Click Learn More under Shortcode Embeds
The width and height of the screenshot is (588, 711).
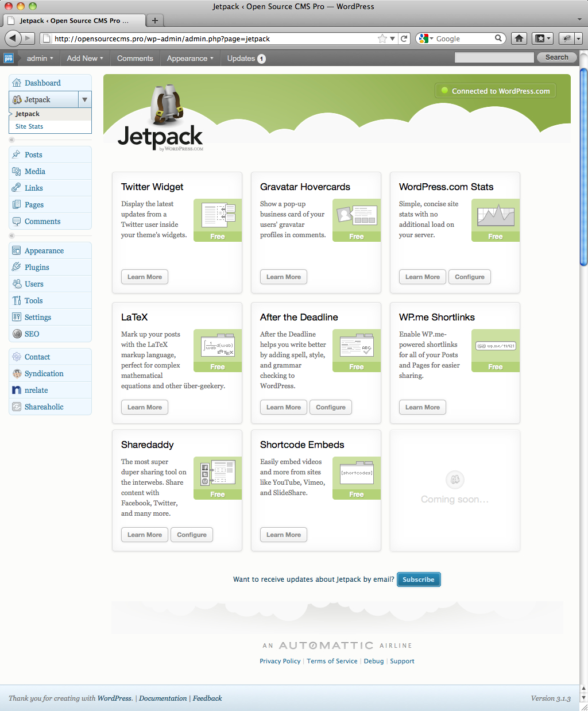pyautogui.click(x=284, y=535)
